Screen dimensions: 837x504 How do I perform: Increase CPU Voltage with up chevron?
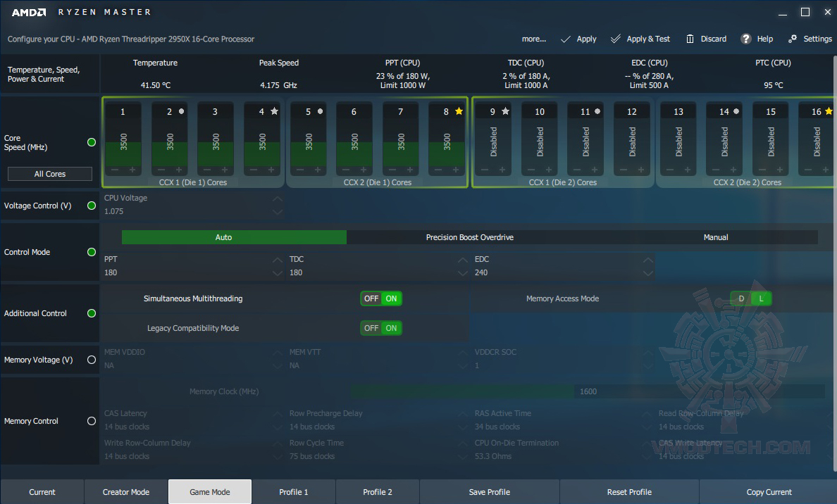[278, 199]
